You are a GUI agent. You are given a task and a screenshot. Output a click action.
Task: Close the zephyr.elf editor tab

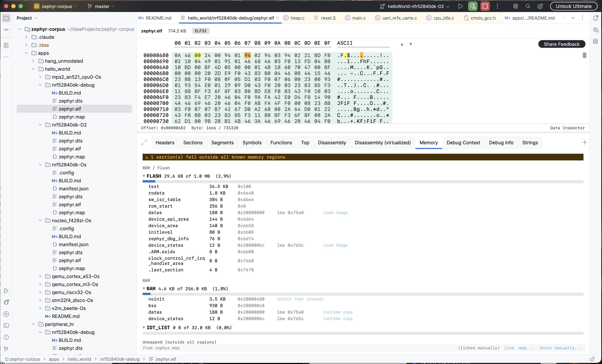[x=278, y=18]
